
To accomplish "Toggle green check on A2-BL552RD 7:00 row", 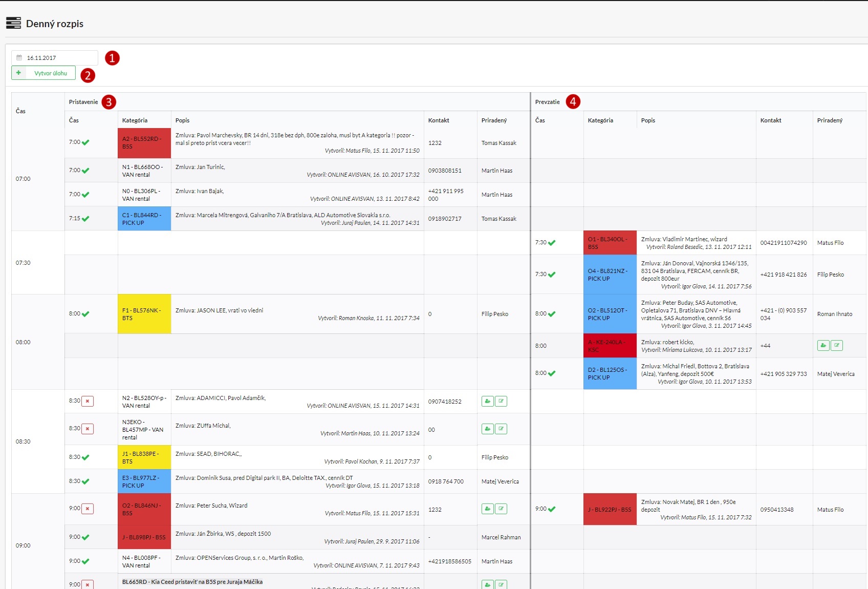I will tap(85, 143).
